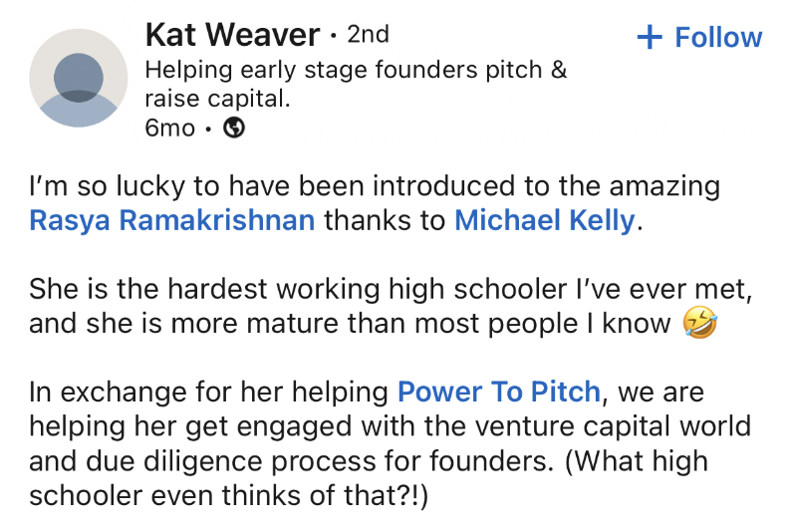
Task: Click the 'raise capital.' headline line
Action: (x=218, y=99)
